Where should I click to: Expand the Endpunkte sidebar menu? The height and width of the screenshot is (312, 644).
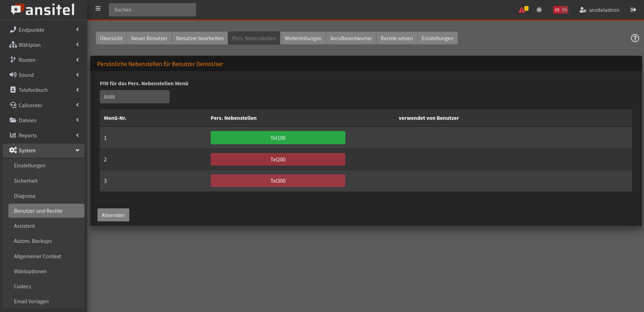click(44, 30)
